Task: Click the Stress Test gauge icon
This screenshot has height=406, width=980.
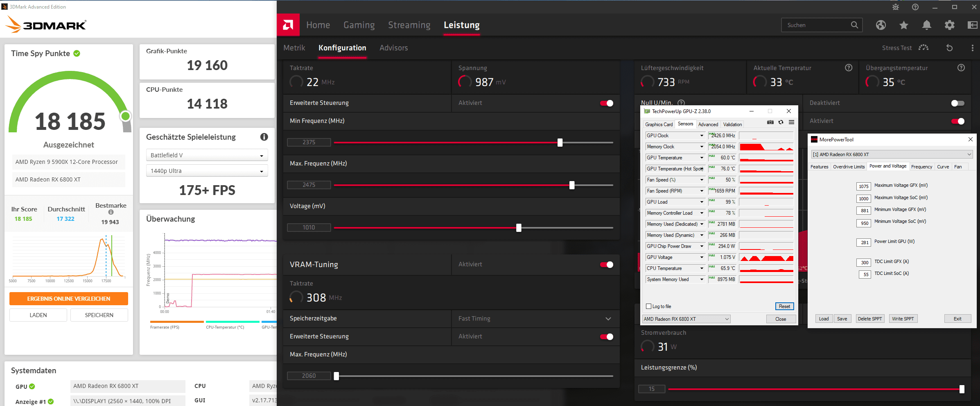Action: click(924, 48)
